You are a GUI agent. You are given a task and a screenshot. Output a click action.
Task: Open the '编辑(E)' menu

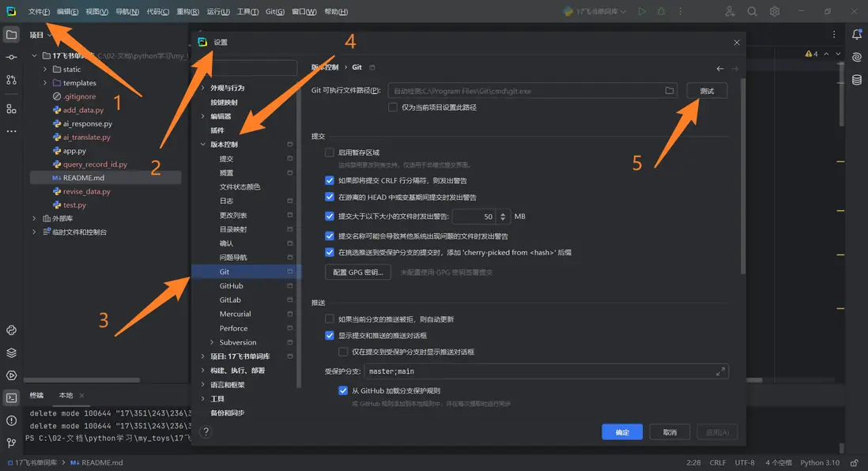[x=67, y=12]
